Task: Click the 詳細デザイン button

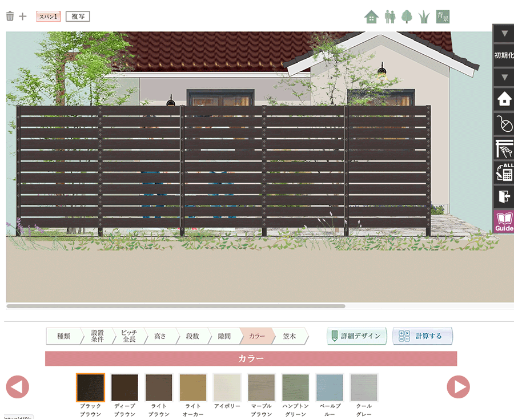Action: 357,336
